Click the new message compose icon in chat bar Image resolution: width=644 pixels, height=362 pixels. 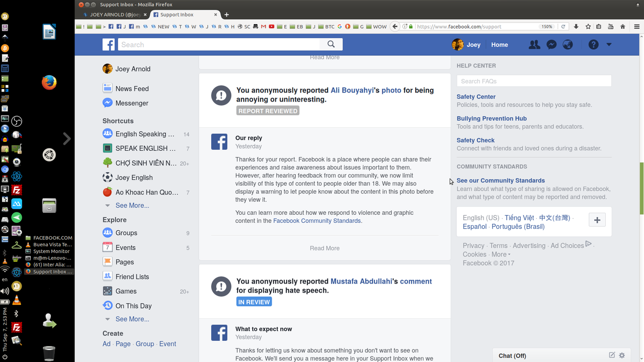(x=612, y=355)
